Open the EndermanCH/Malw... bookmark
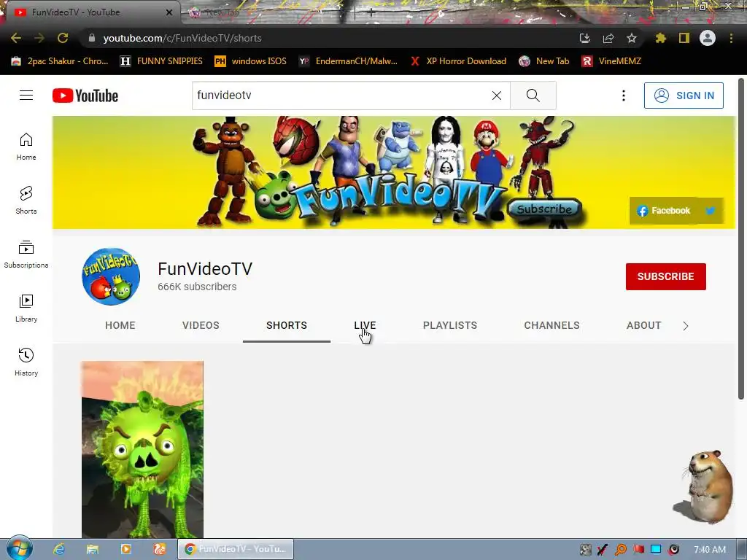 (x=348, y=61)
